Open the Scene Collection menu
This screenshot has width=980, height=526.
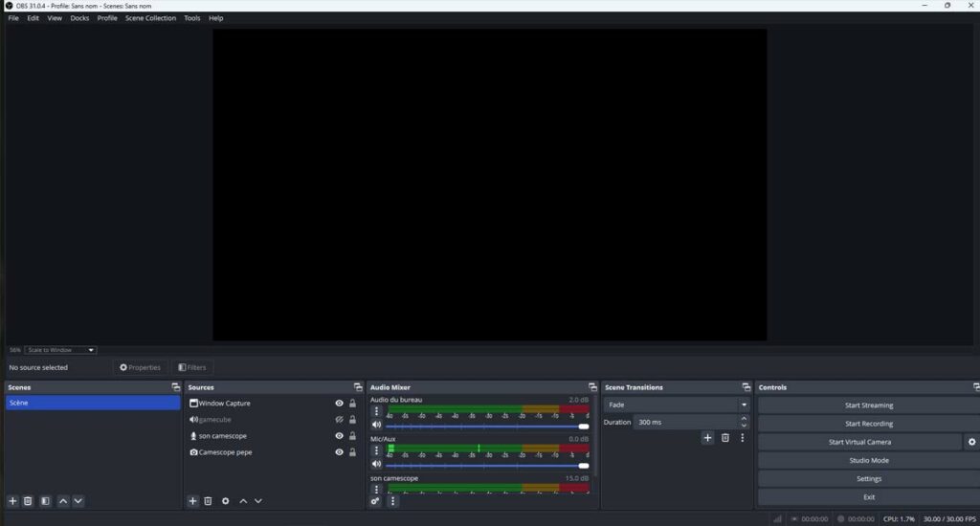pos(150,18)
